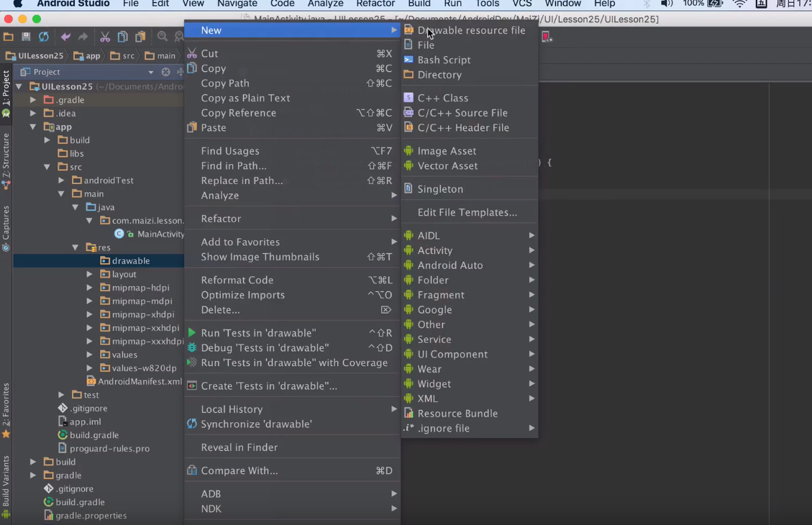The image size is (812, 525).
Task: Click the Cut scissors toolbar icon
Action: (105, 37)
